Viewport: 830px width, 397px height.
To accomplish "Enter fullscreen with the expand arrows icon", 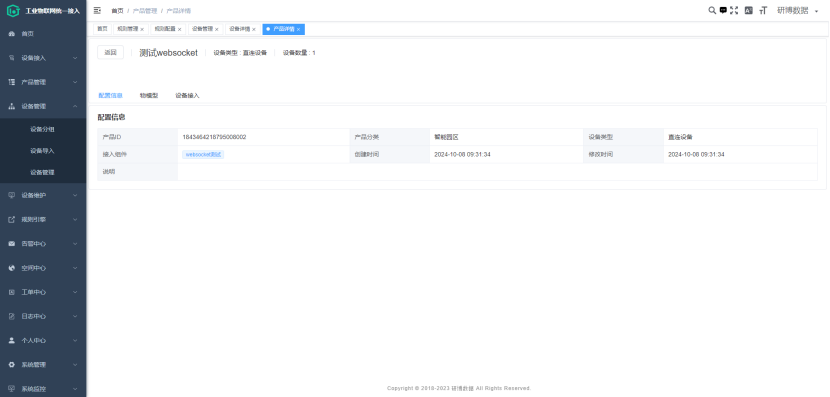I will tap(734, 10).
